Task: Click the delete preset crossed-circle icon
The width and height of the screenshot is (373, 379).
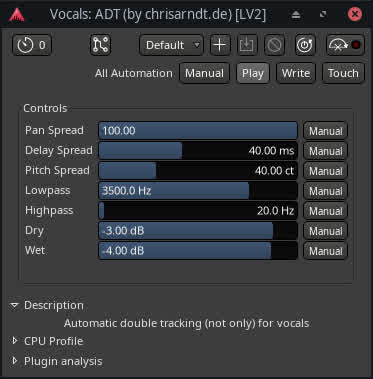Action: click(x=274, y=45)
